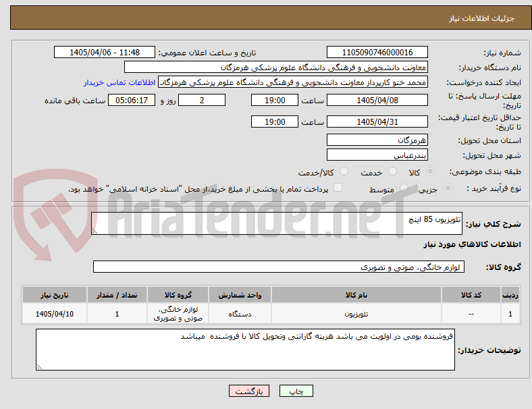Click the بازگشت (back) button
This screenshot has width=532, height=409.
pos(249,391)
